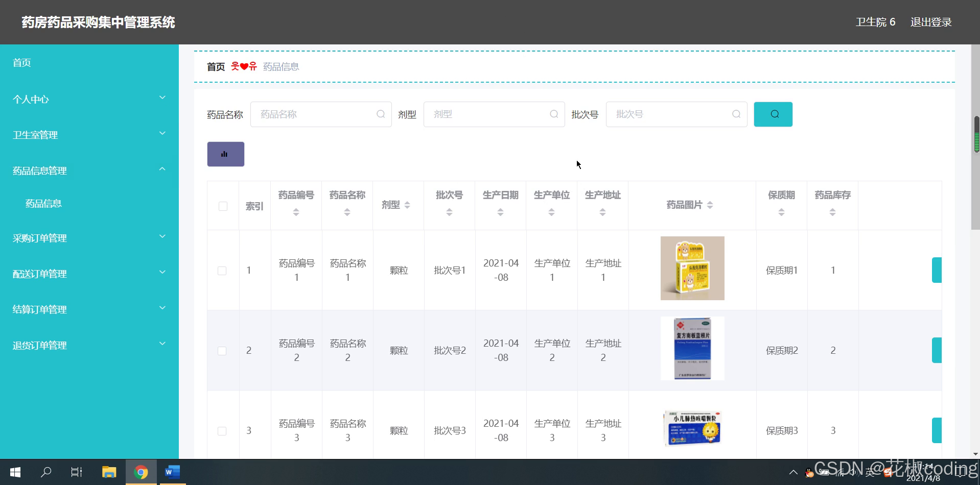Switch to Chrome on taskbar

point(141,472)
